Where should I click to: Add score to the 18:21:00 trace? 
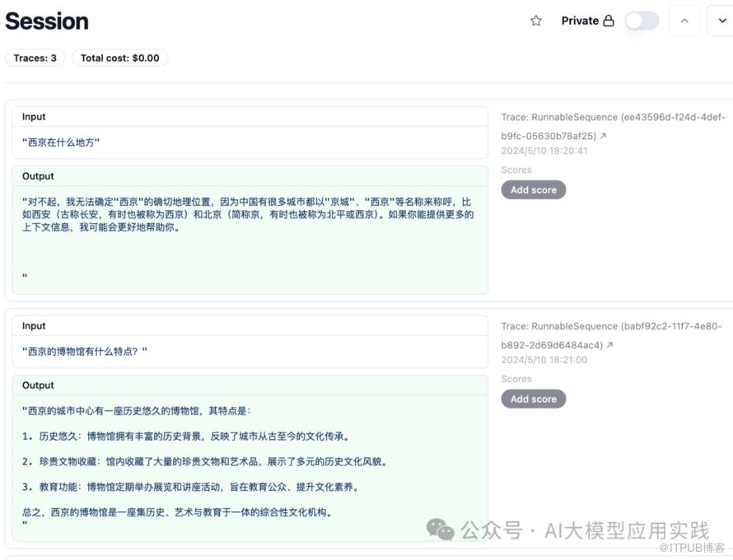(533, 399)
